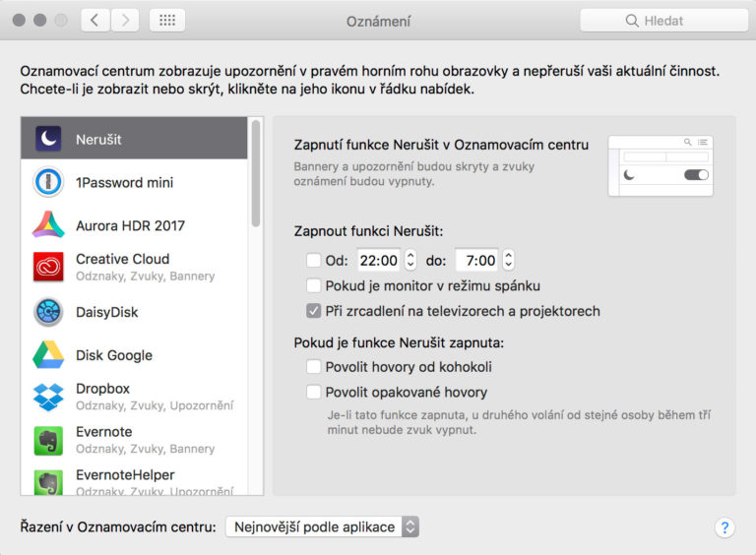Click the stepper next to 22:00 start time

(x=410, y=261)
